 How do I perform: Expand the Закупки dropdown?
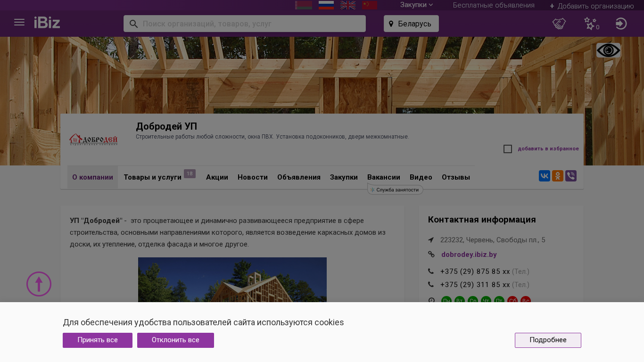[416, 5]
